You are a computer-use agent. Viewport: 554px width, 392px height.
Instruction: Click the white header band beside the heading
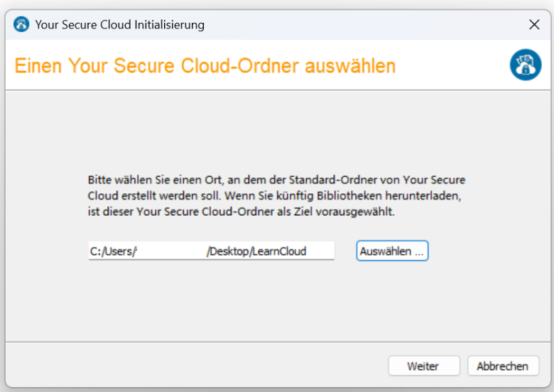(452, 65)
